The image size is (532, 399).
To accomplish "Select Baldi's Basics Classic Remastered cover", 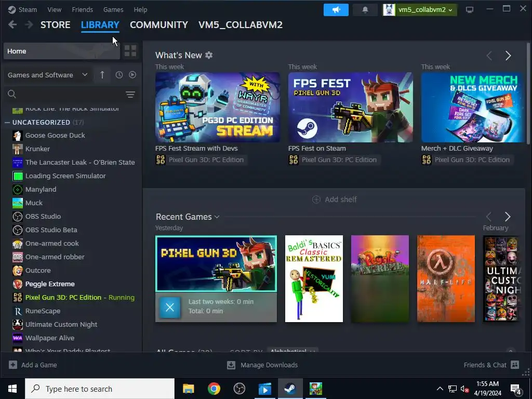I will tap(314, 278).
